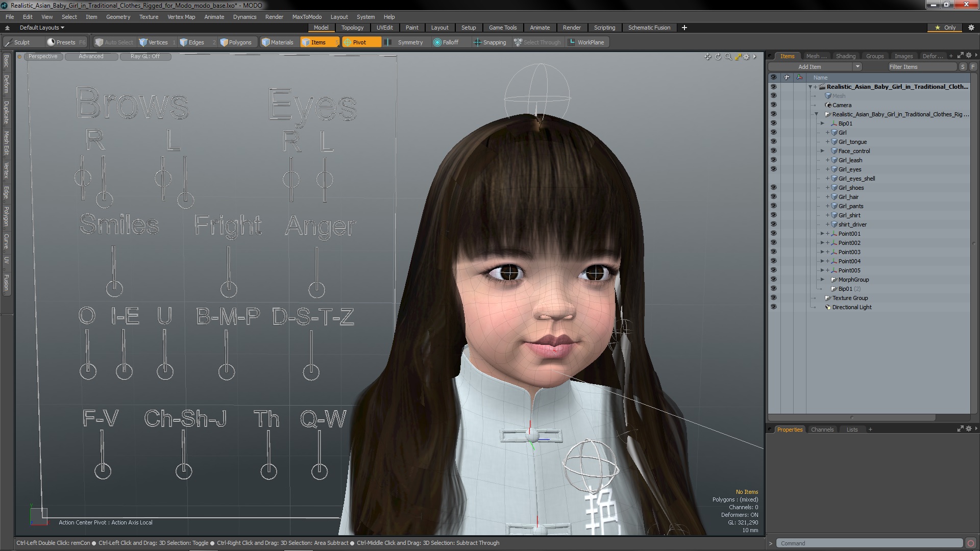Switch to UVEdit layout tab
The height and width of the screenshot is (551, 980).
point(384,28)
